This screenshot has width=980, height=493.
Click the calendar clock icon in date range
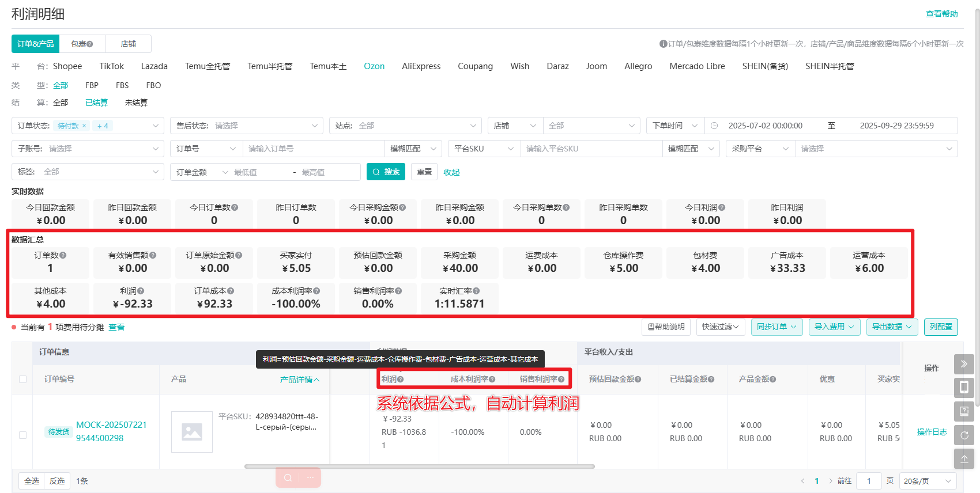(714, 126)
